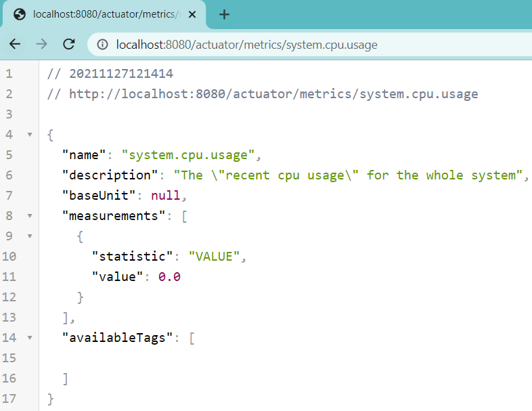This screenshot has height=411, width=532.
Task: Click the "availableTags" key
Action: [117, 338]
